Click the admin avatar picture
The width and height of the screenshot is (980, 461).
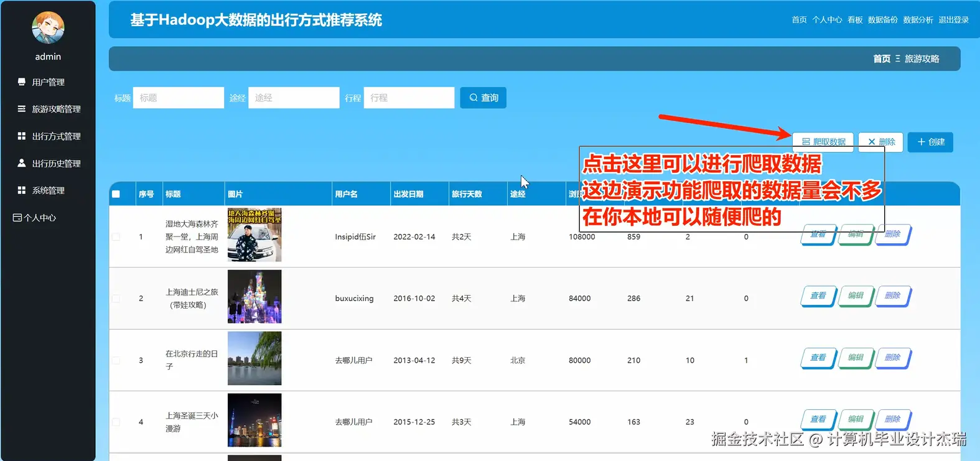(48, 27)
